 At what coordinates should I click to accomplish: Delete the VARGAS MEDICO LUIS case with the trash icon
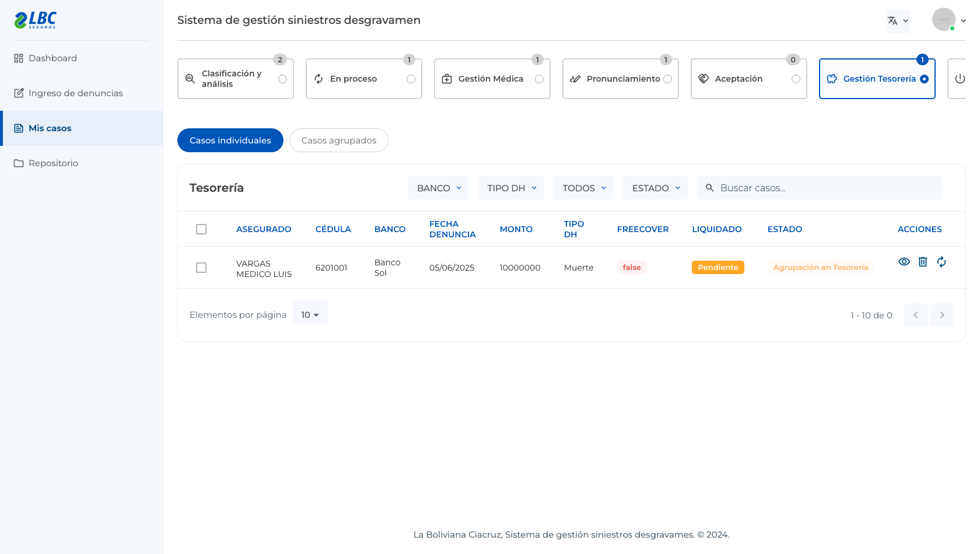click(923, 262)
